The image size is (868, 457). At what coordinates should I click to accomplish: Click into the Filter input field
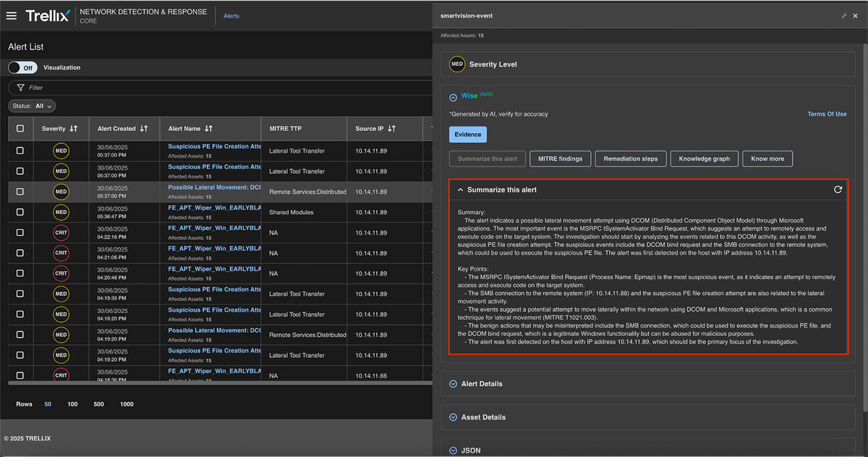221,87
